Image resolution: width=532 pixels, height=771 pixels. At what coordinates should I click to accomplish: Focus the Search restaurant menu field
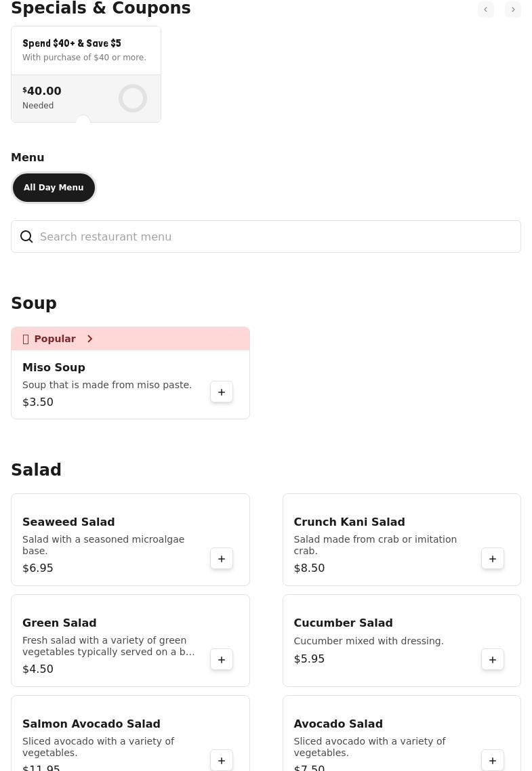tap(271, 236)
